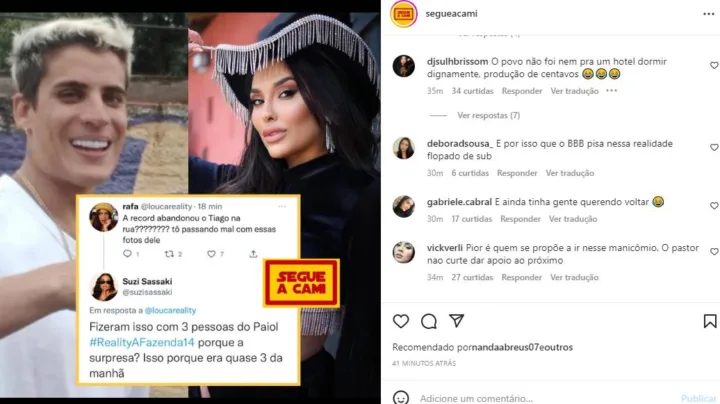Save the post with the bookmark icon
720x404 pixels.
[710, 321]
